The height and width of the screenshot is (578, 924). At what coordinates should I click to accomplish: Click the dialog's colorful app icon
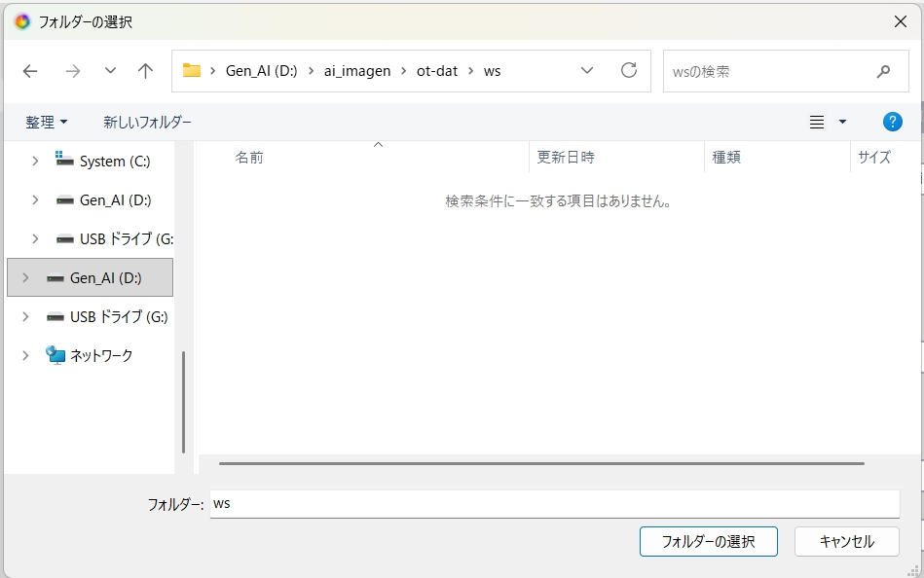tap(21, 21)
